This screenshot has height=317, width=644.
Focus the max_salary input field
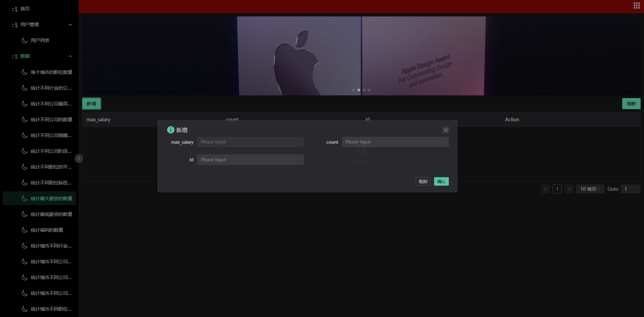tap(250, 142)
